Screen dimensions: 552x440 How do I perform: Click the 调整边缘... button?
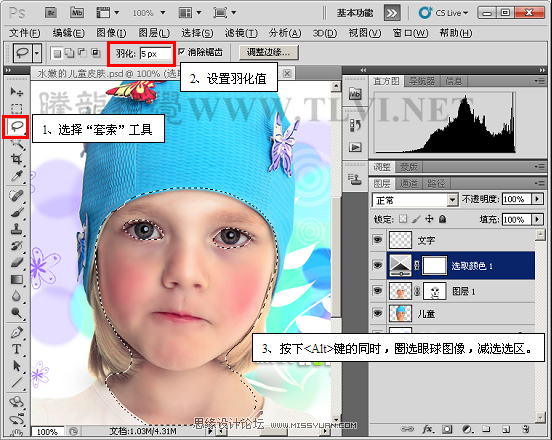(x=269, y=52)
